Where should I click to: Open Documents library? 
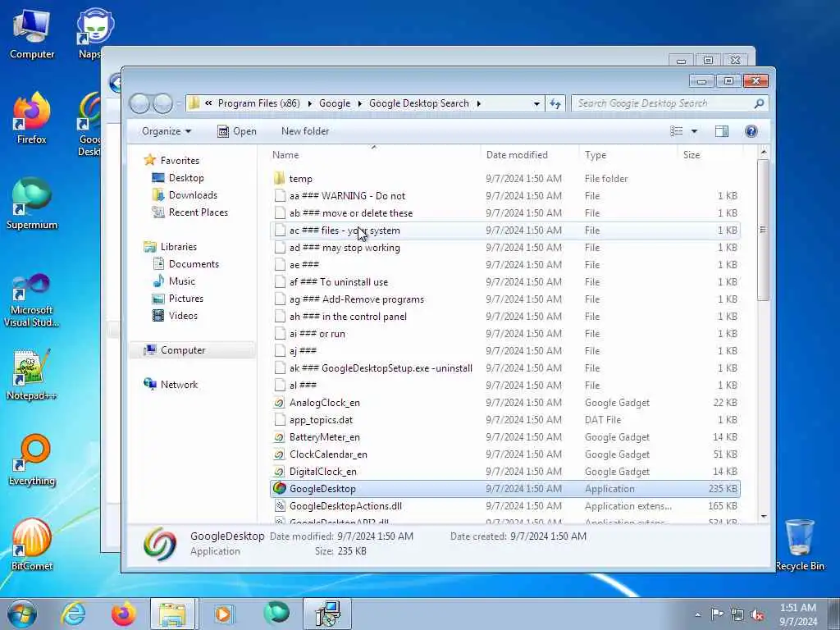186,263
